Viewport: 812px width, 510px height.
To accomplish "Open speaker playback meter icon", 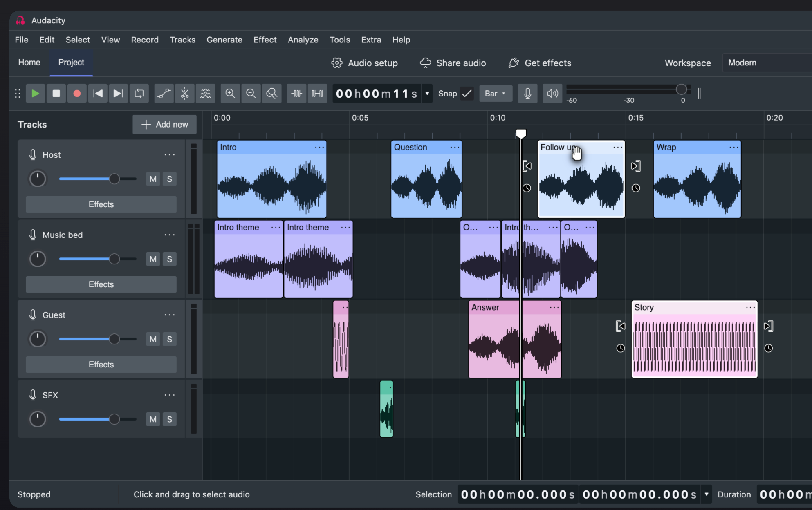I will click(x=552, y=94).
